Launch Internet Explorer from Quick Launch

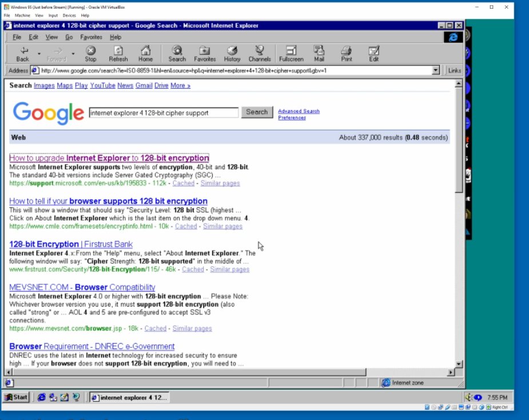[x=42, y=397]
